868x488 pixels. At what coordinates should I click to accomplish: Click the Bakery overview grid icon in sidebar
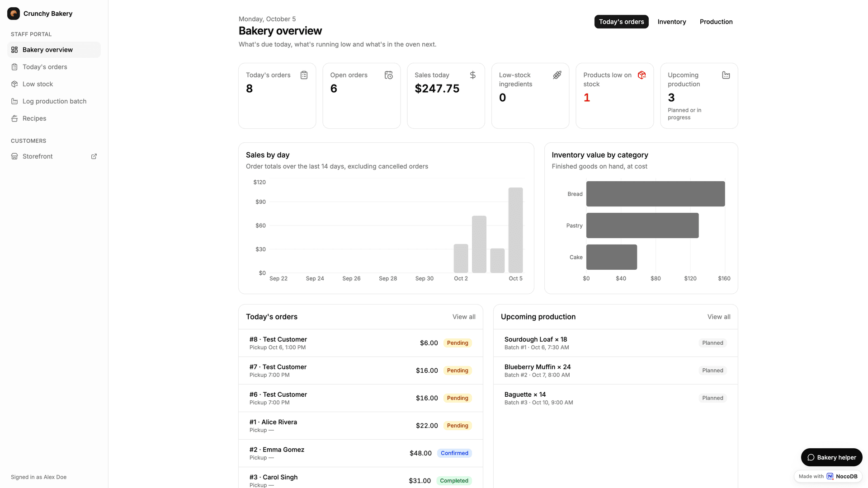[x=14, y=50]
